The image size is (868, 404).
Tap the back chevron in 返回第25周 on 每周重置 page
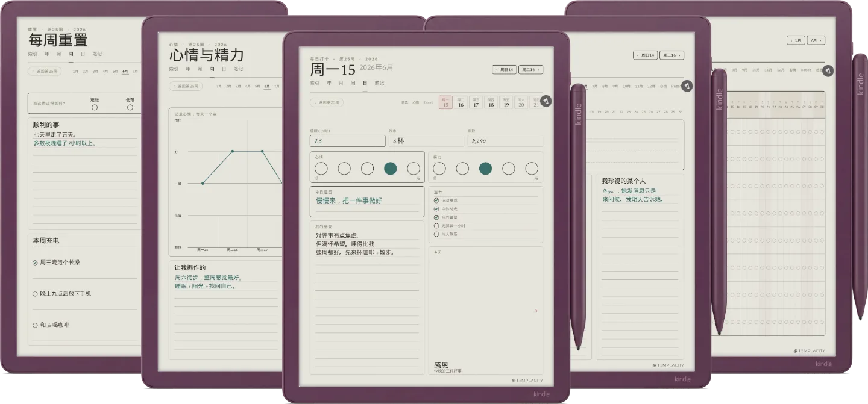[34, 71]
